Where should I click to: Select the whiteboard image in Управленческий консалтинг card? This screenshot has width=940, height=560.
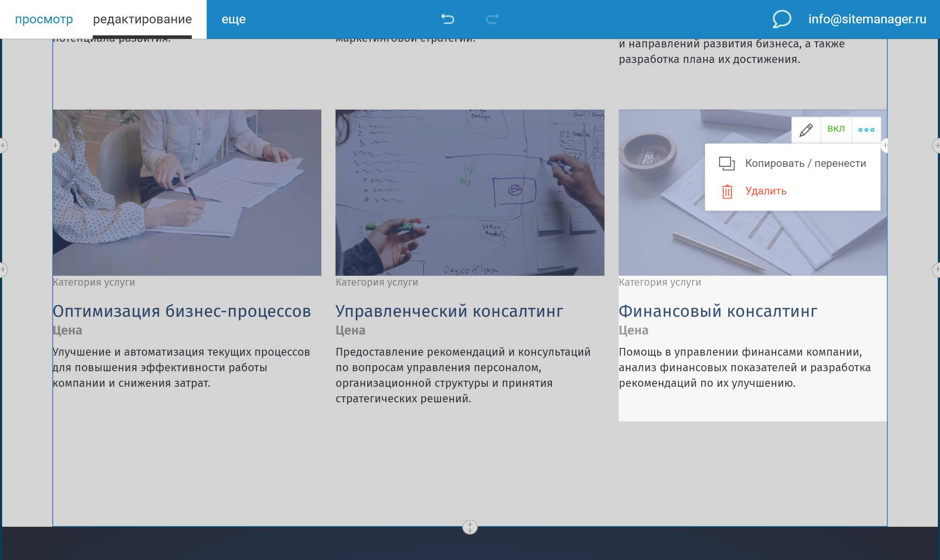tap(470, 192)
